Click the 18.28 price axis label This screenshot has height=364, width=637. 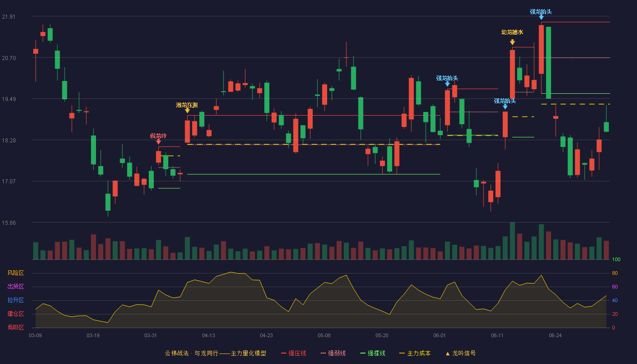9,141
